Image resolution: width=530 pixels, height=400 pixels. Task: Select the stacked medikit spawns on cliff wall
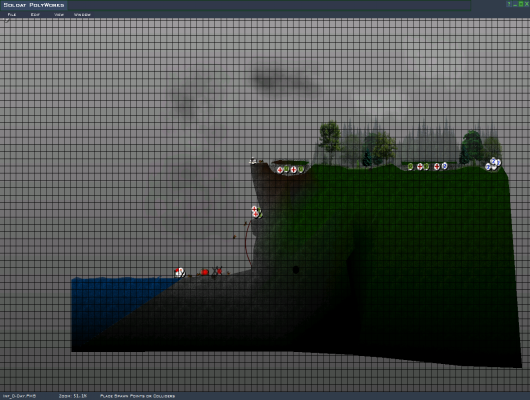[x=257, y=212]
